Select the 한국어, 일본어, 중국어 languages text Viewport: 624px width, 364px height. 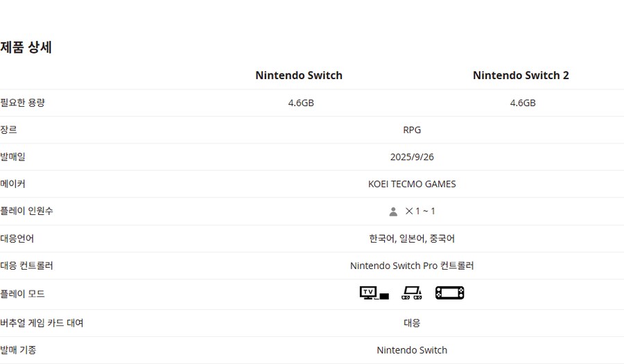tap(412, 239)
